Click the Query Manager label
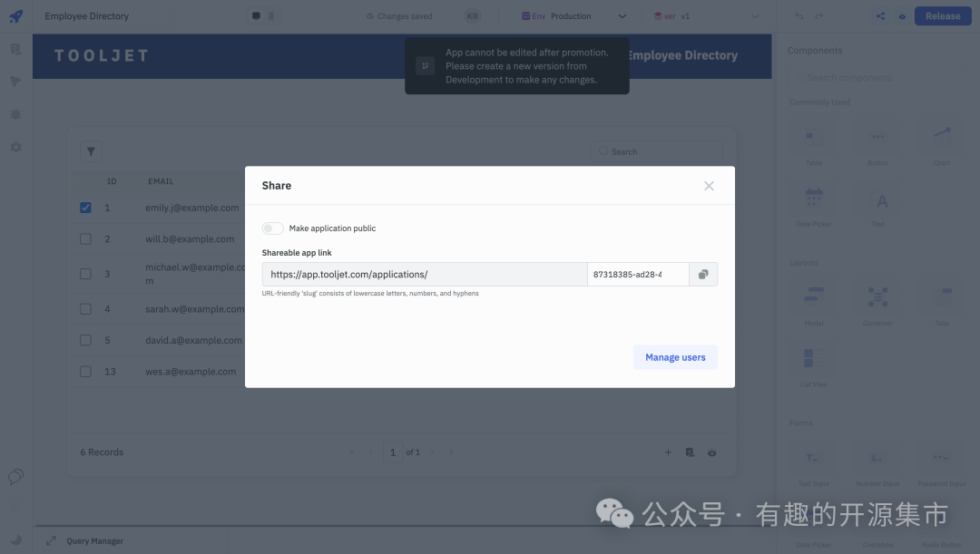This screenshot has height=554, width=980. (x=95, y=541)
